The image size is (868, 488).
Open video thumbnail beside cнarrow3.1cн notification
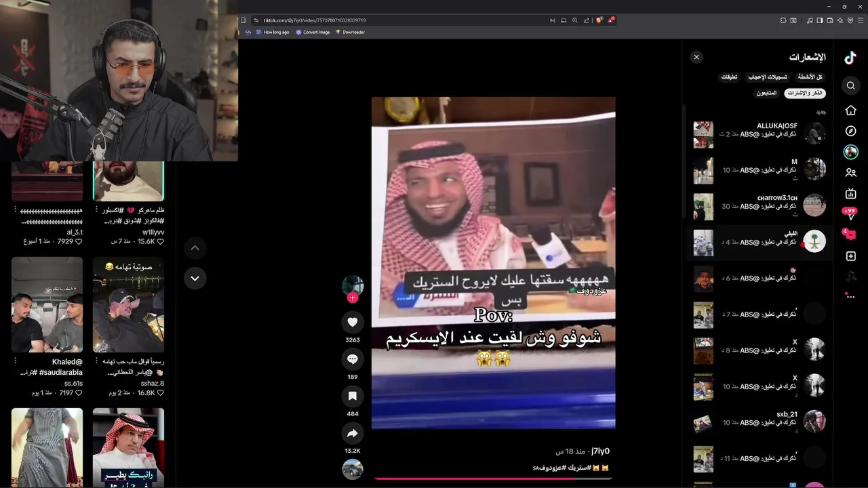(703, 207)
